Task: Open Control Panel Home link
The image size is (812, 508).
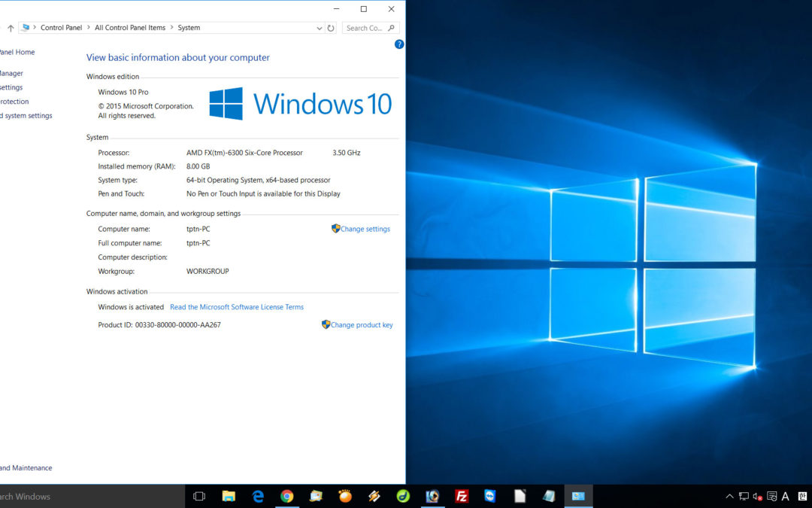Action: click(x=17, y=52)
